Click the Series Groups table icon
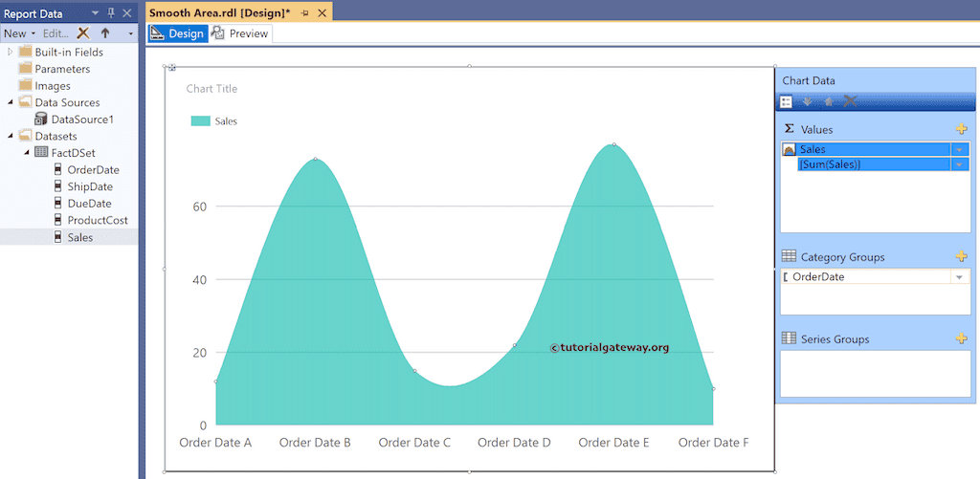The width and height of the screenshot is (980, 479). (789, 338)
